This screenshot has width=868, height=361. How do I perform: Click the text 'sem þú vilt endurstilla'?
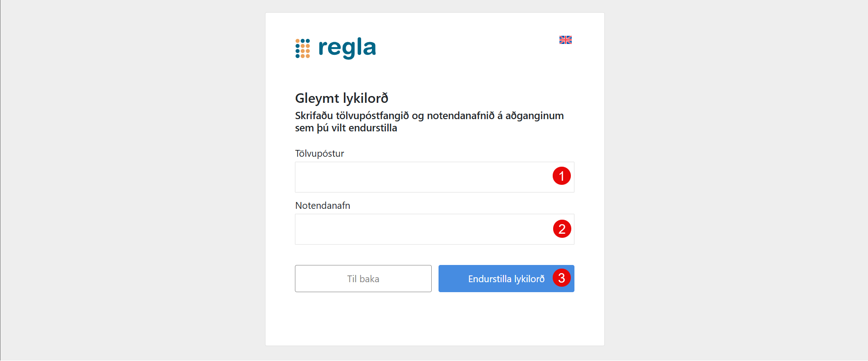346,128
